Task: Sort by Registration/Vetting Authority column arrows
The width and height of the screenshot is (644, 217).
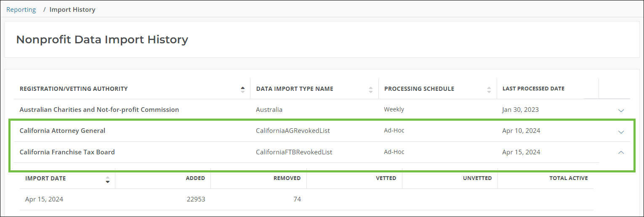Action: coord(242,89)
